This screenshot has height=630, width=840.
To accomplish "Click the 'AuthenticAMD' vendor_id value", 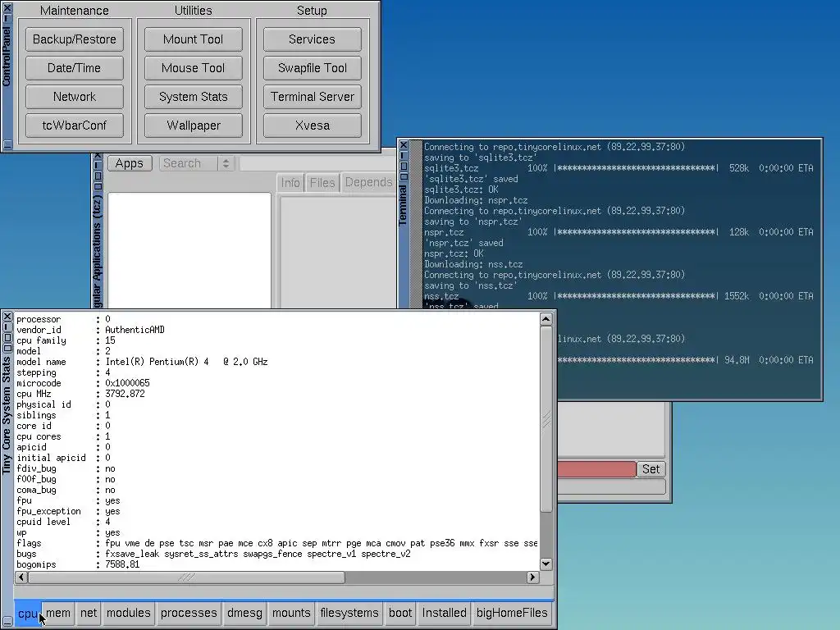I will point(135,330).
